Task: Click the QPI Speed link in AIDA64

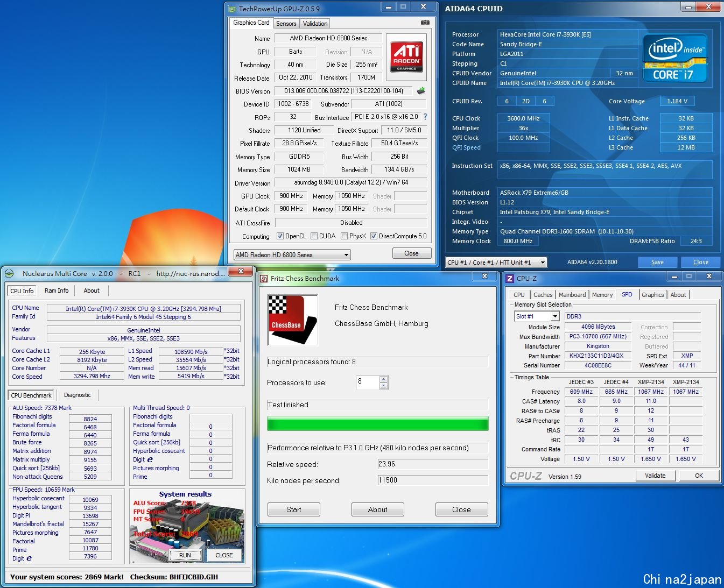Action: click(x=466, y=147)
